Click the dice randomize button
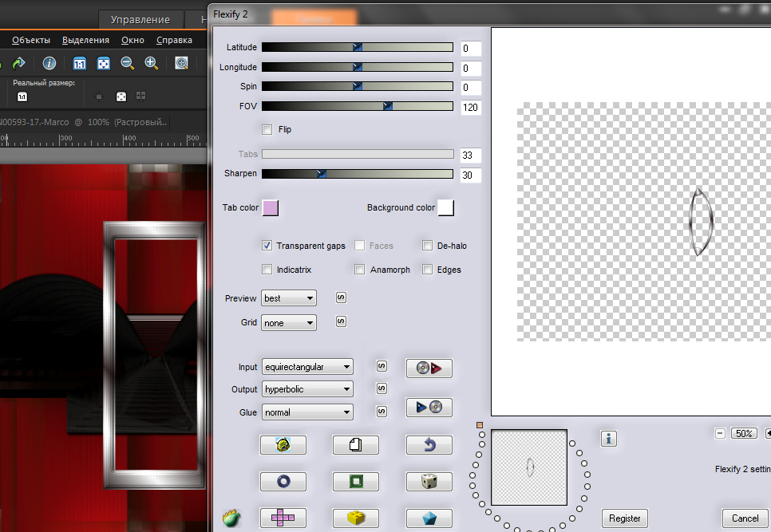Image resolution: width=771 pixels, height=532 pixels. click(x=429, y=482)
